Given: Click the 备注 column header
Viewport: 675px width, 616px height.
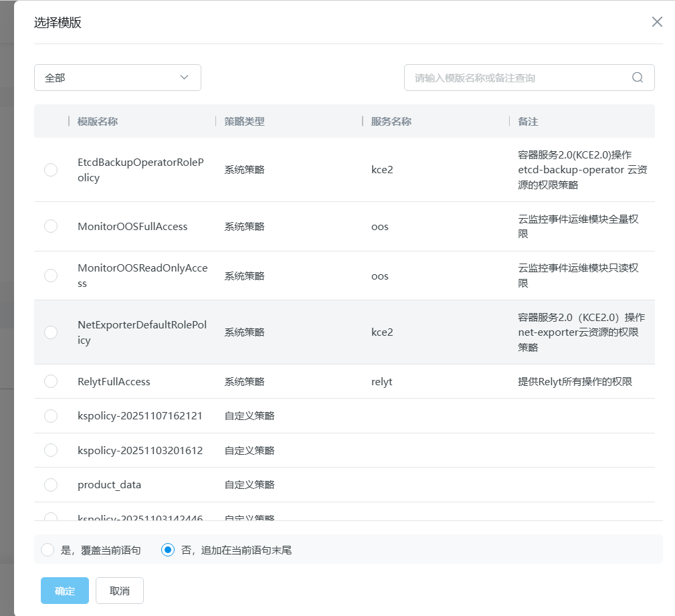Looking at the screenshot, I should 528,121.
